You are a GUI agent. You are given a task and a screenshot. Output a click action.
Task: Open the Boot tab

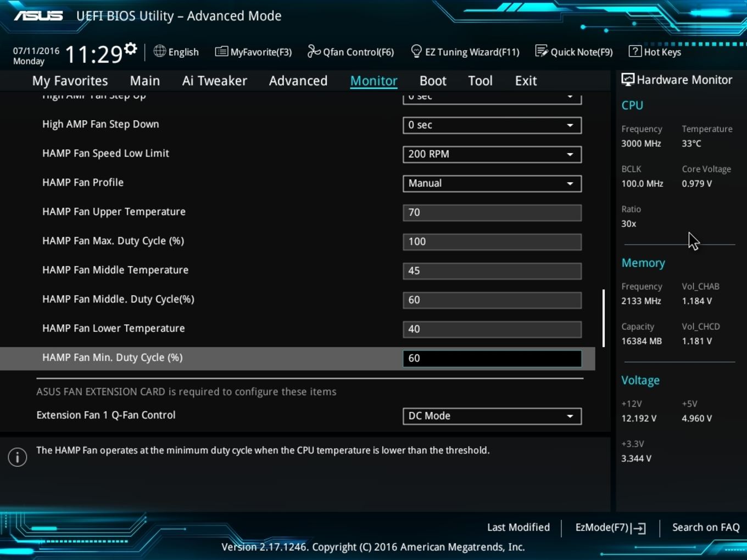tap(433, 81)
